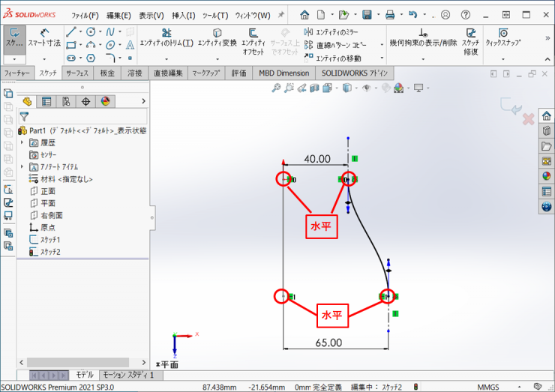Toggle the pin icon beside the menu bar

[x=281, y=15]
